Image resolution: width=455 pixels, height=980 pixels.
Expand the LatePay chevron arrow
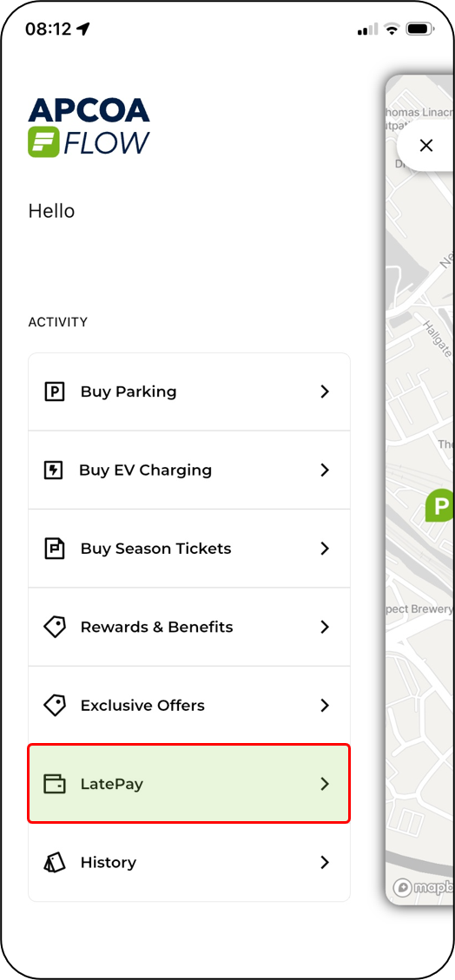325,784
